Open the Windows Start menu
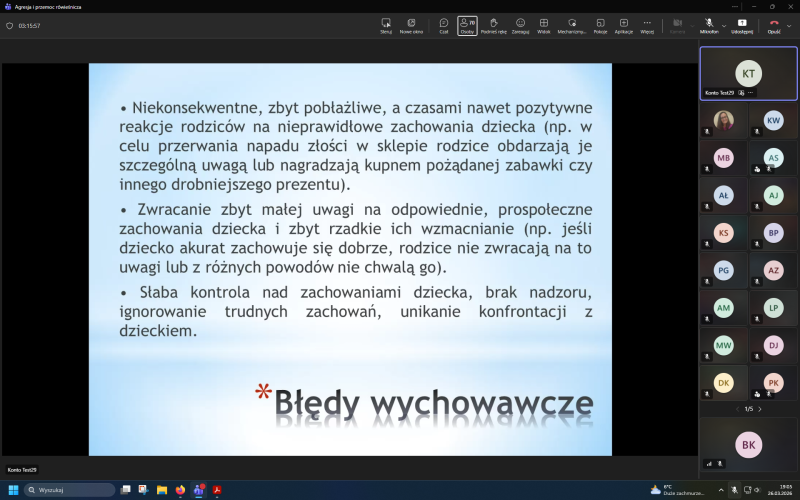Image resolution: width=800 pixels, height=500 pixels. (x=14, y=490)
